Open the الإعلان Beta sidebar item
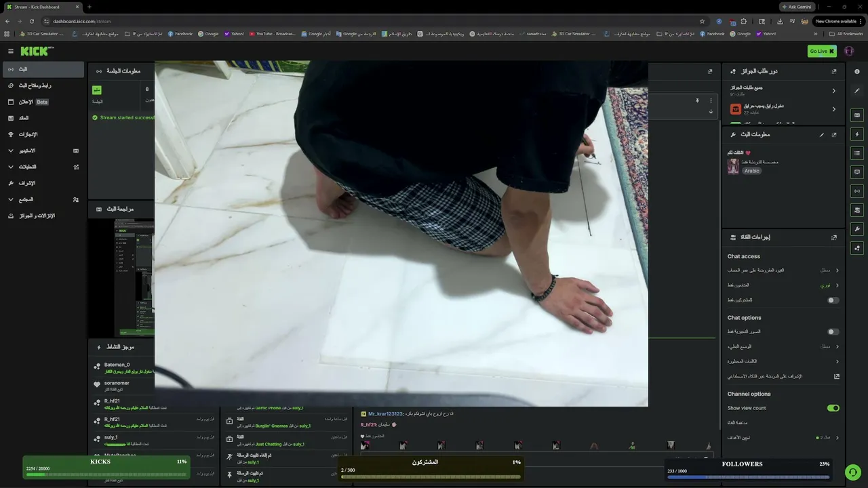 point(43,102)
